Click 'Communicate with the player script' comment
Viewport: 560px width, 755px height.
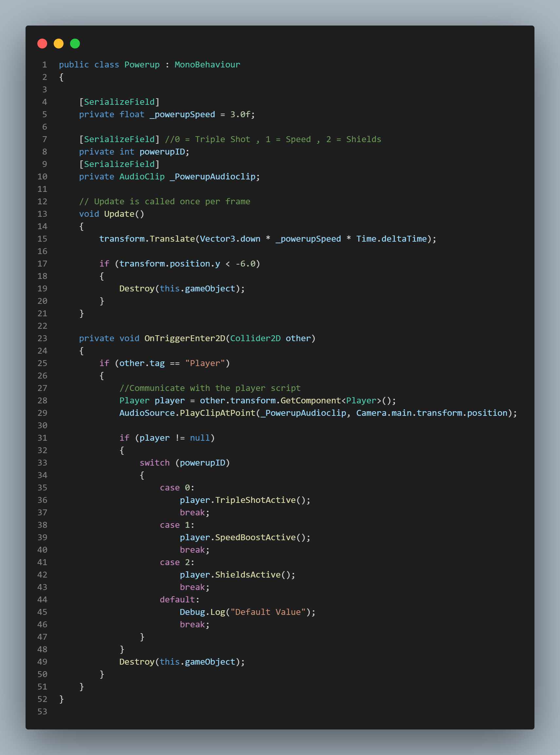click(215, 388)
